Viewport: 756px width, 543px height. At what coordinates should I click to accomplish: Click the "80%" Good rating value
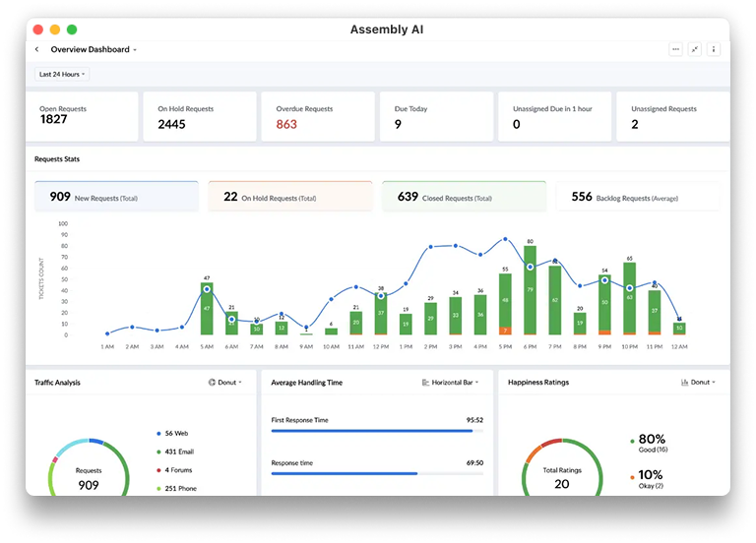pyautogui.click(x=652, y=439)
